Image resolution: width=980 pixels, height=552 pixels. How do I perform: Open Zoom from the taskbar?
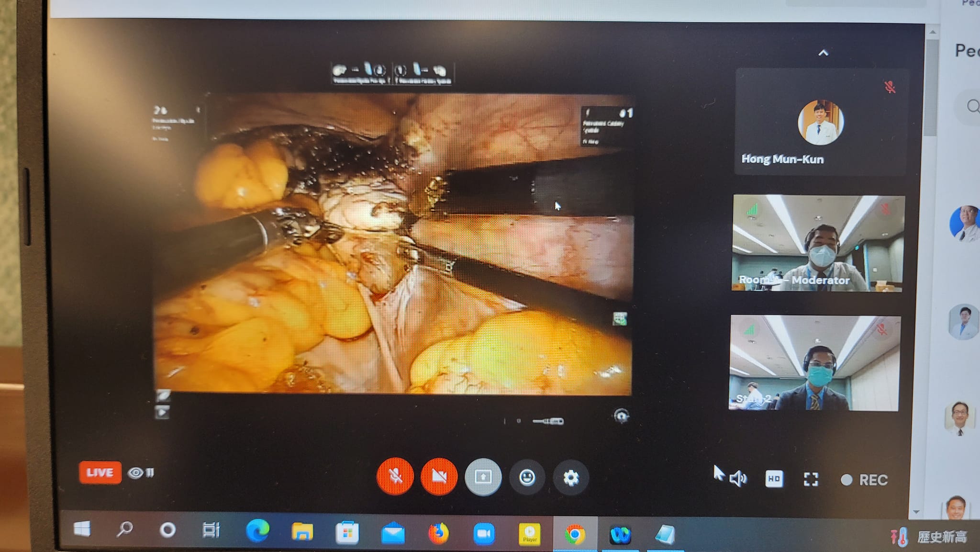pyautogui.click(x=484, y=533)
